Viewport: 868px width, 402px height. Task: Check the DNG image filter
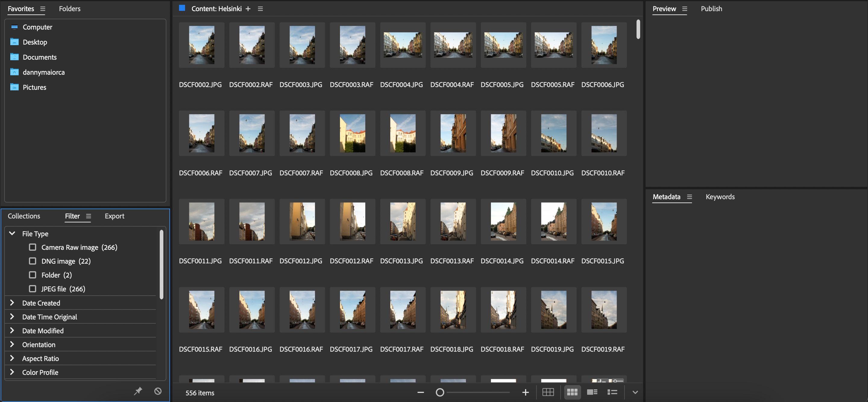pyautogui.click(x=32, y=261)
